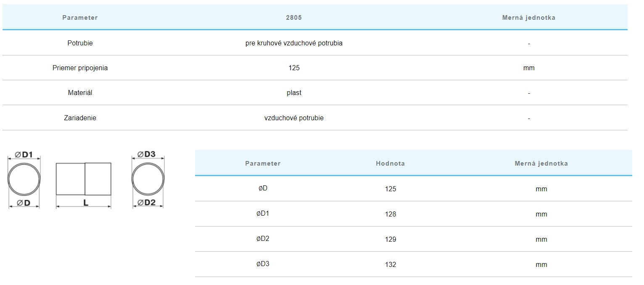Click the Priemer pripojenia row label
This screenshot has width=644, height=285.
click(80, 68)
